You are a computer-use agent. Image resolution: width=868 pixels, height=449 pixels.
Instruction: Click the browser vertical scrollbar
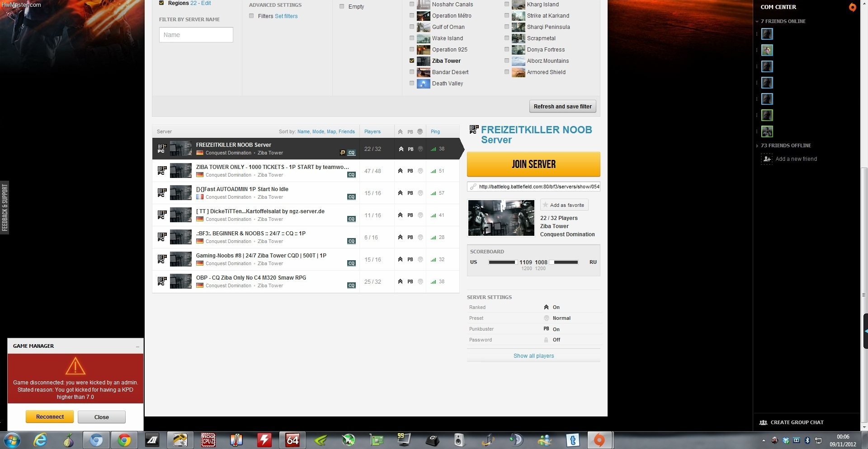point(864,295)
